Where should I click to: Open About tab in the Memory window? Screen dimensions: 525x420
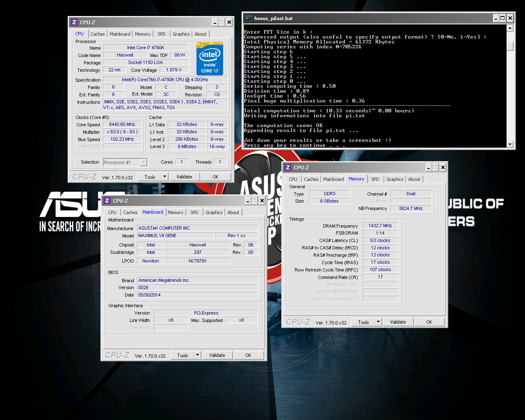(x=414, y=179)
